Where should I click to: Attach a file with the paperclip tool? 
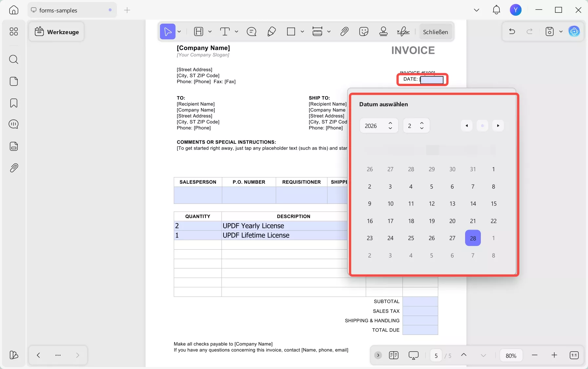[x=344, y=31]
